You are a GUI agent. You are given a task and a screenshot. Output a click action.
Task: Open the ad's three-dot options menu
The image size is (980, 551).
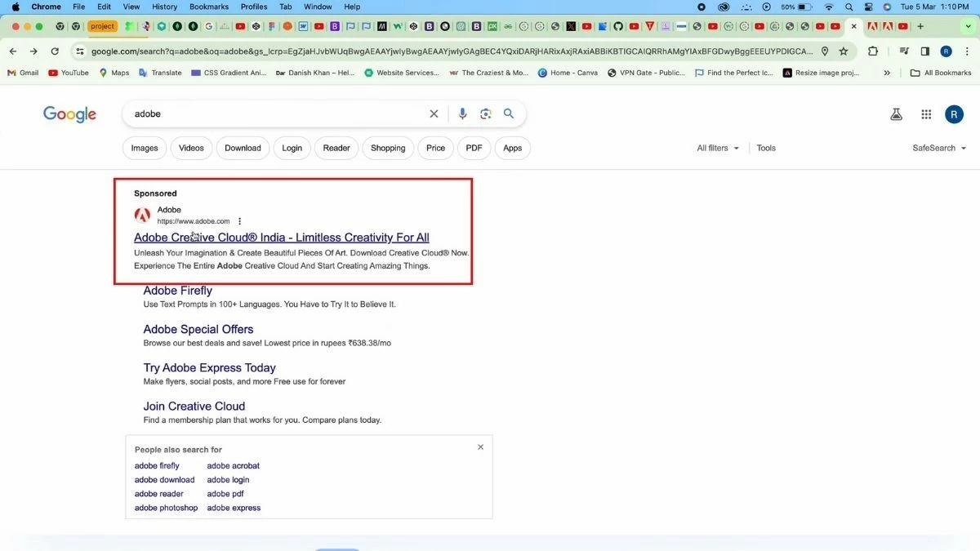(239, 221)
